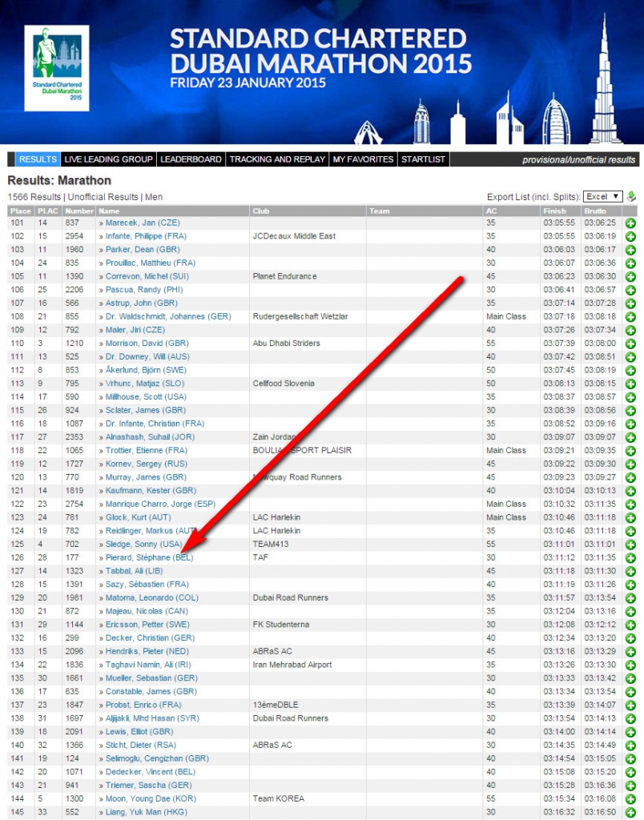Select the STARTLIST tab
The image size is (644, 820).
pos(423,159)
